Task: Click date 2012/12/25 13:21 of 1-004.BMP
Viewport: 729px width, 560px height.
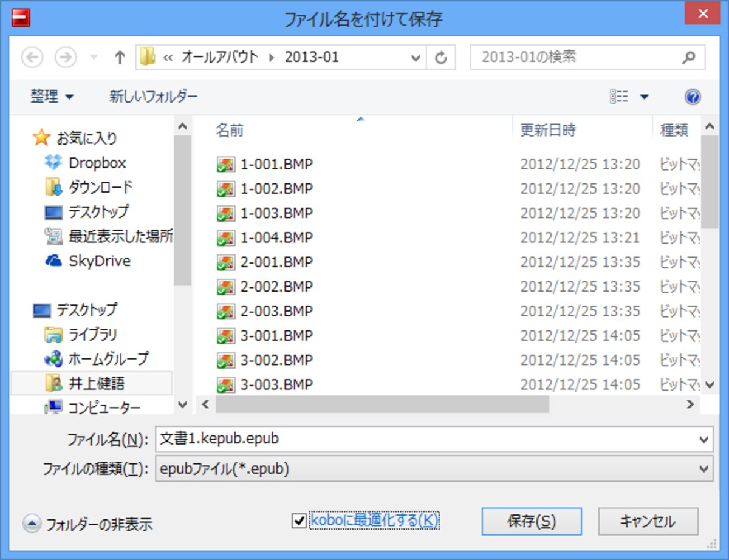Action: click(x=580, y=237)
